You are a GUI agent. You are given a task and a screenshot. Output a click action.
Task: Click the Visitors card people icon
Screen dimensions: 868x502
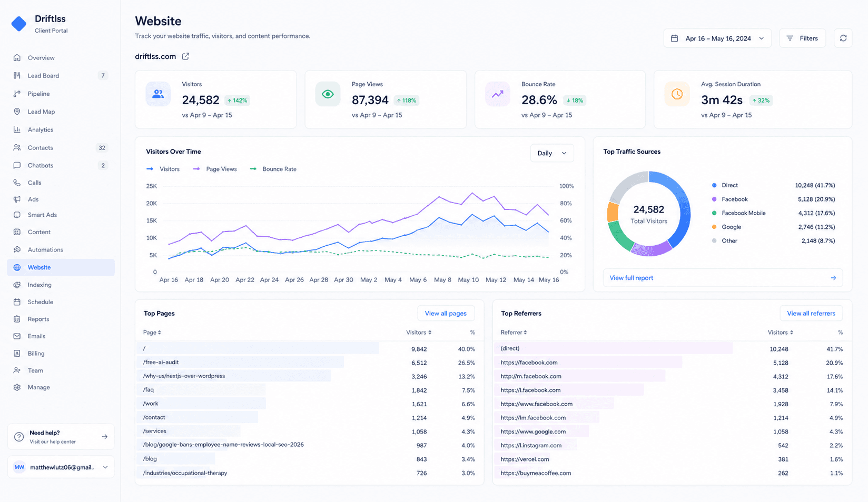(x=158, y=94)
